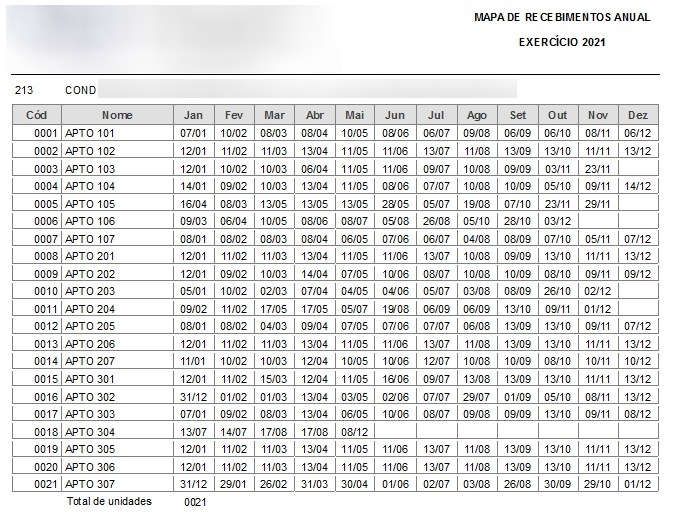The height and width of the screenshot is (512, 676).
Task: Select the "Dez" month column header
Action: click(x=638, y=115)
